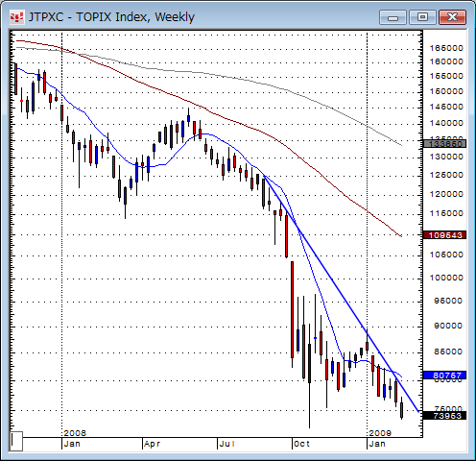Click the blue 80757 moving average price tag
The height and width of the screenshot is (461, 476).
(444, 375)
